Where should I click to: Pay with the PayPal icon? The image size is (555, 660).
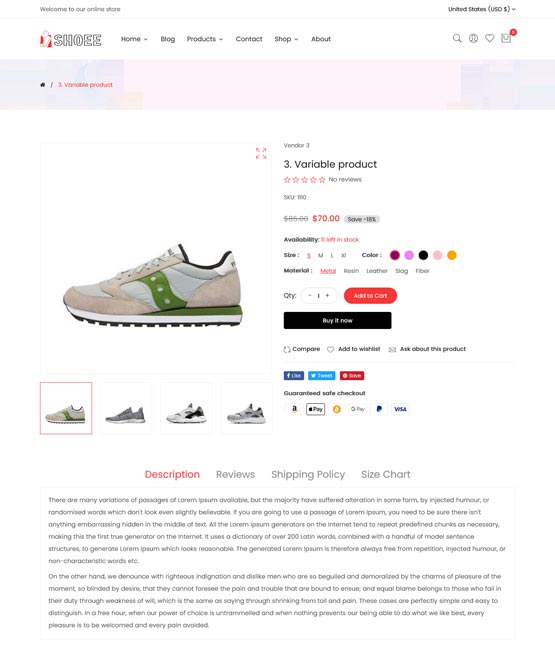click(x=379, y=409)
